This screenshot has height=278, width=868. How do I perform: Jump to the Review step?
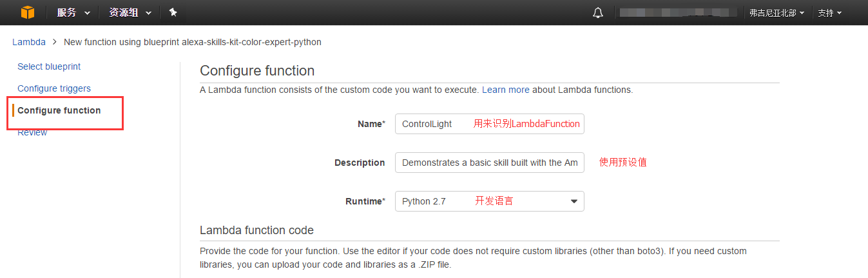(32, 133)
